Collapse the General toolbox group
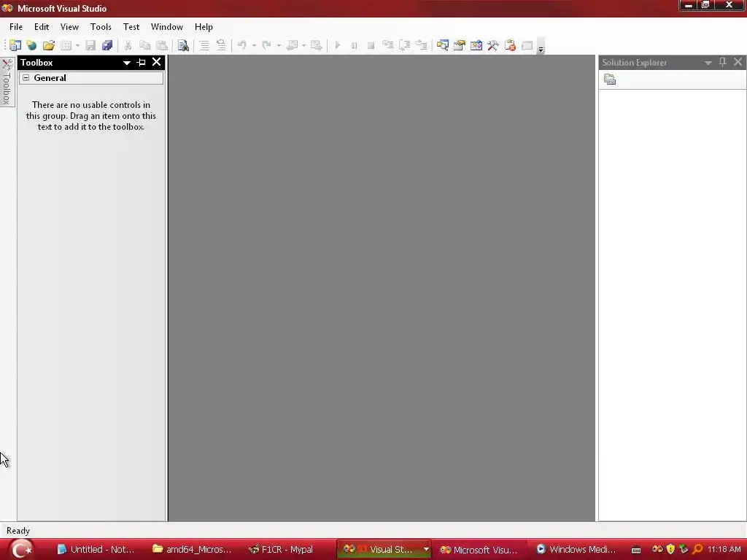747x560 pixels. pyautogui.click(x=26, y=77)
